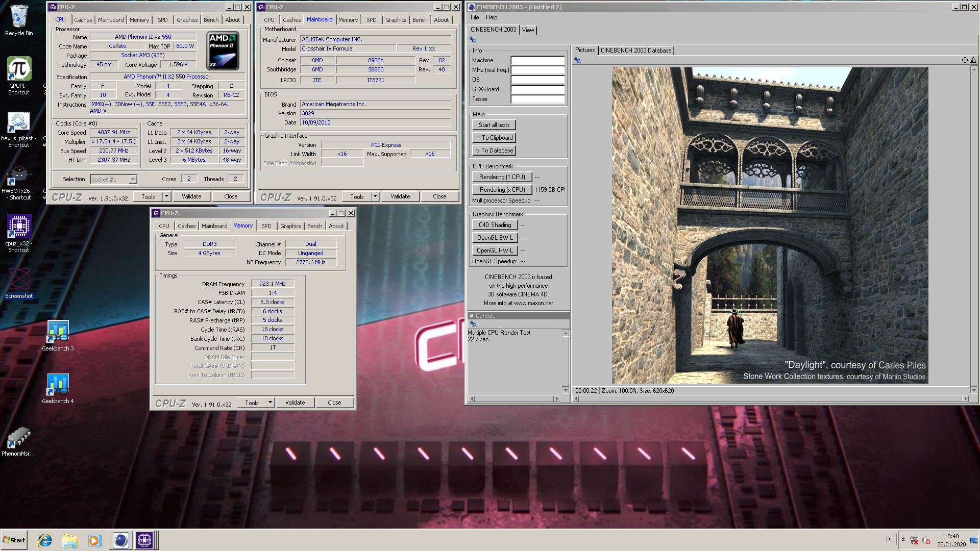Click the GFX-Board input field

537,89
